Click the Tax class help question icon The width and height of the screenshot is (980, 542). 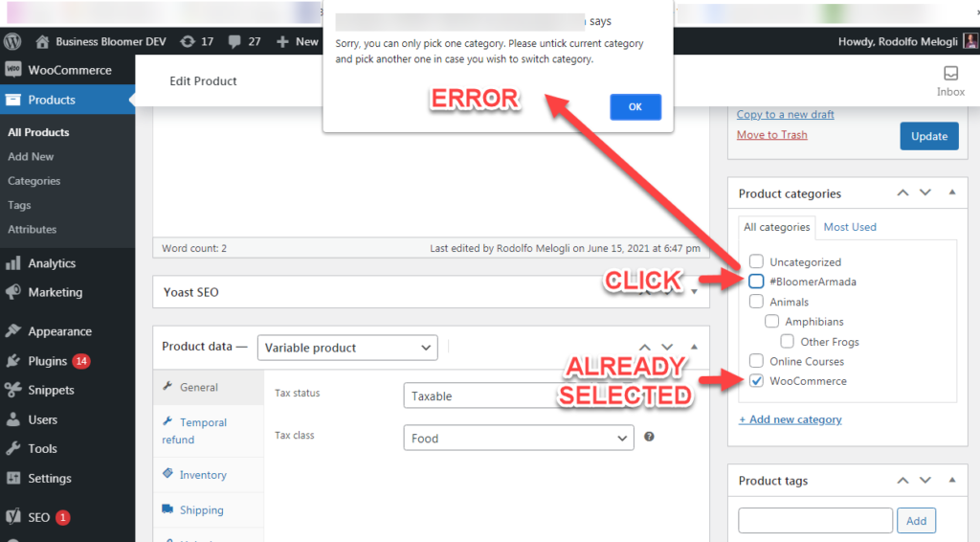(x=650, y=437)
